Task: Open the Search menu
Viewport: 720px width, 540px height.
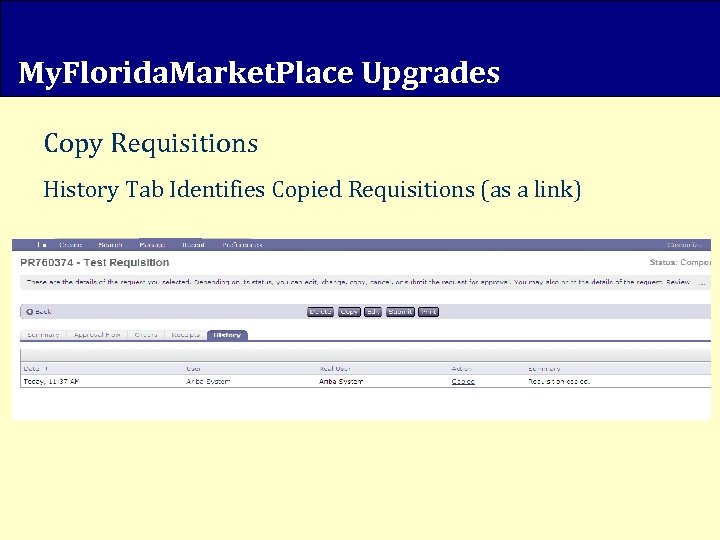Action: pyautogui.click(x=110, y=245)
